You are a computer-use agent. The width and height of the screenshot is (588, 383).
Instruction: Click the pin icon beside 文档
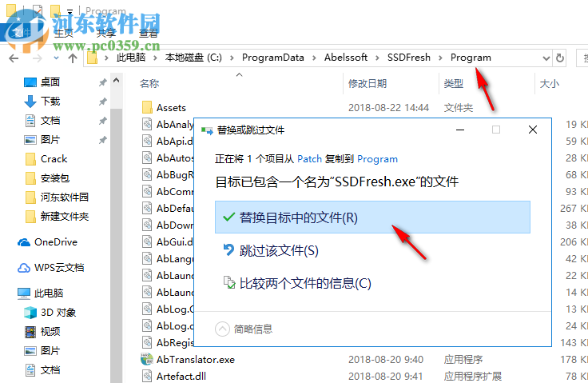pyautogui.click(x=103, y=121)
